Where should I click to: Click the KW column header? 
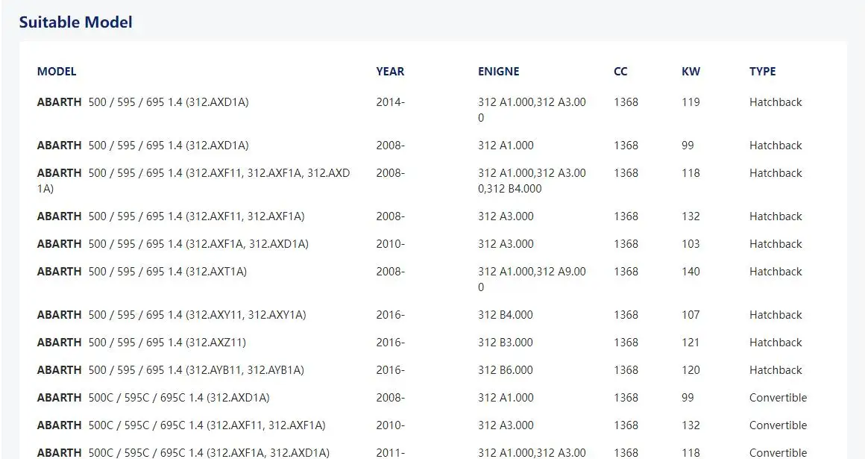[691, 72]
